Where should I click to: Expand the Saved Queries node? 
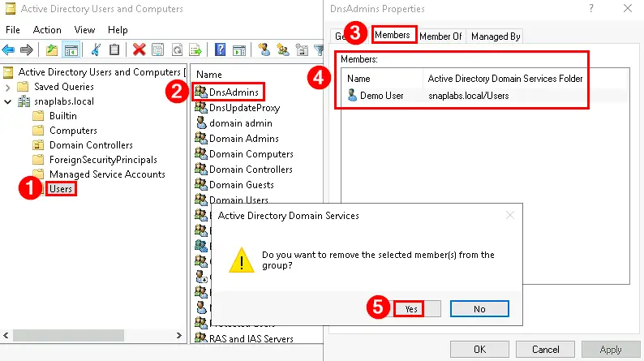click(x=7, y=87)
